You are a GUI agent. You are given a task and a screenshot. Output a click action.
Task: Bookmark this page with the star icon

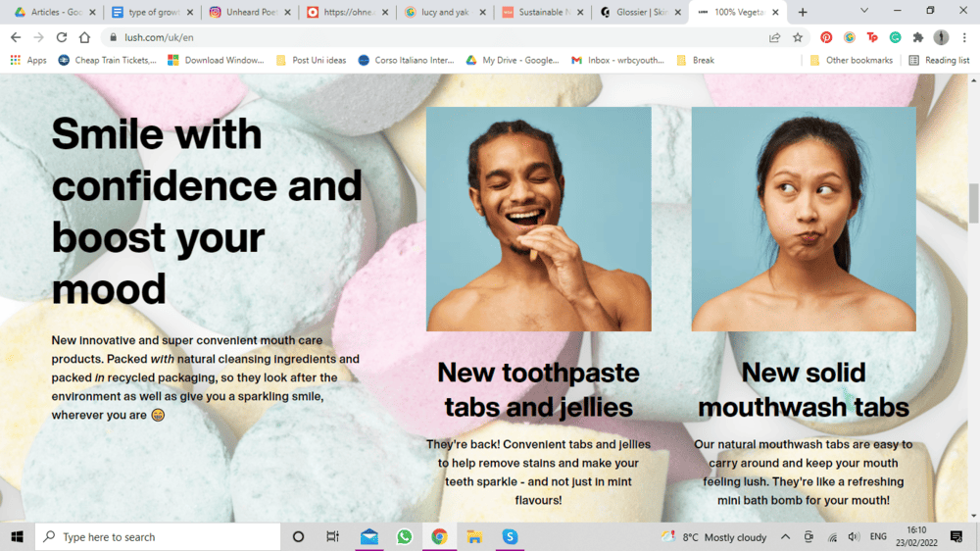click(x=798, y=37)
